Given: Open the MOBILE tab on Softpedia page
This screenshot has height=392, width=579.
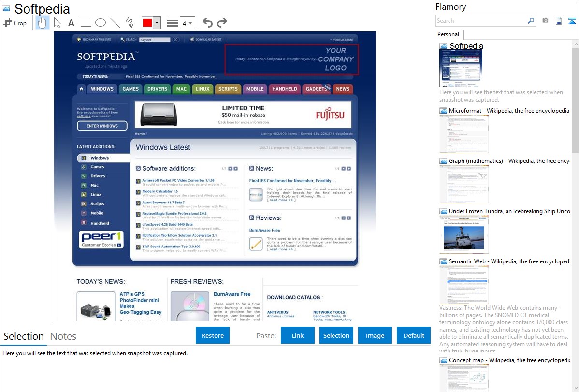Looking at the screenshot, I should tap(255, 89).
